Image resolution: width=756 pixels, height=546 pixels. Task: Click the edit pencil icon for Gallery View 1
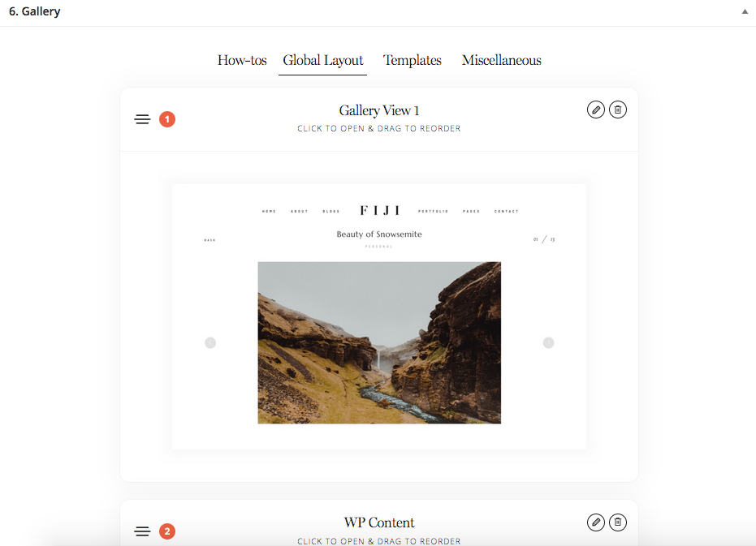pyautogui.click(x=596, y=110)
